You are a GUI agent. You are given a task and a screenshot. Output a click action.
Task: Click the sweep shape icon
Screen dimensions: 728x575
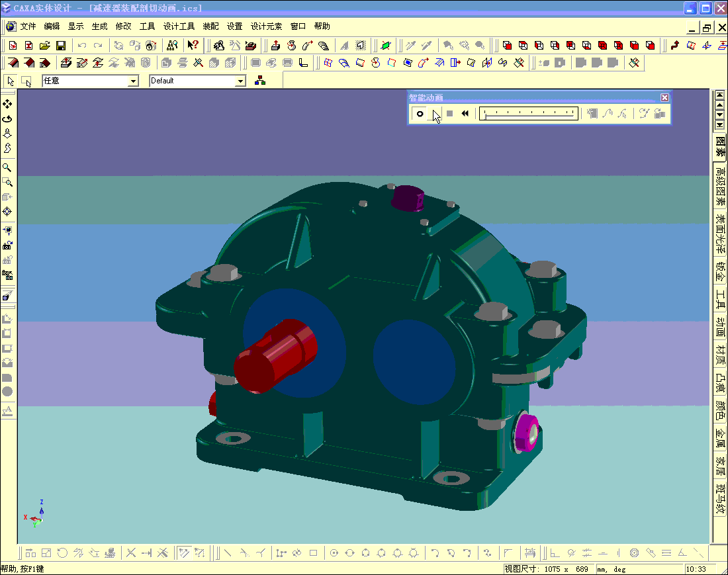pos(307,46)
